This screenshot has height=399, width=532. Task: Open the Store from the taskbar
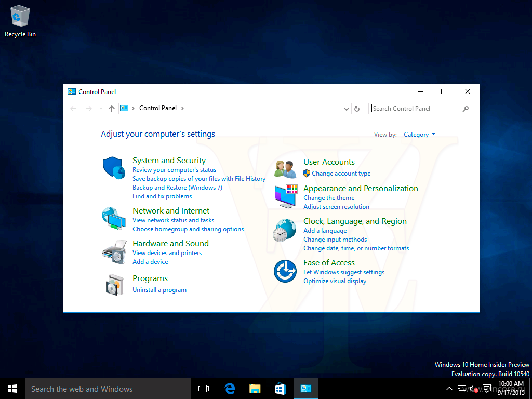tap(280, 389)
